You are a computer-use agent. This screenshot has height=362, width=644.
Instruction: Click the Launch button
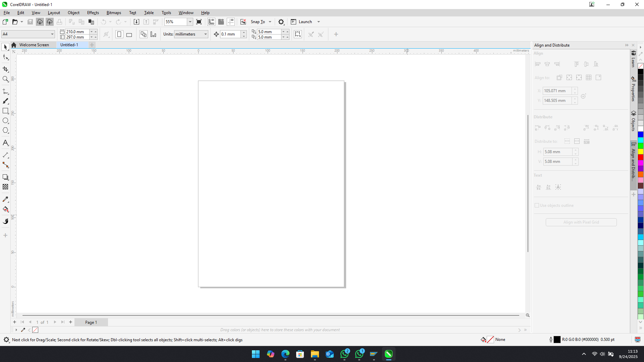coord(305,22)
